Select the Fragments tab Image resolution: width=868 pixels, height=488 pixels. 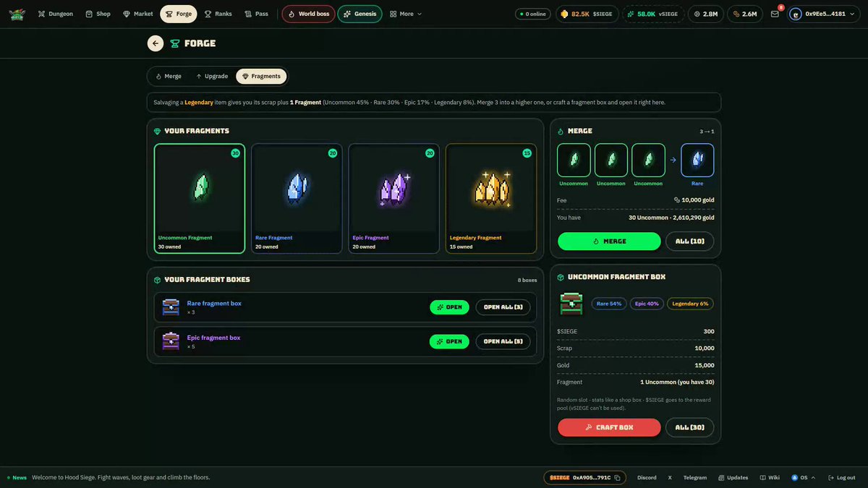click(x=261, y=76)
